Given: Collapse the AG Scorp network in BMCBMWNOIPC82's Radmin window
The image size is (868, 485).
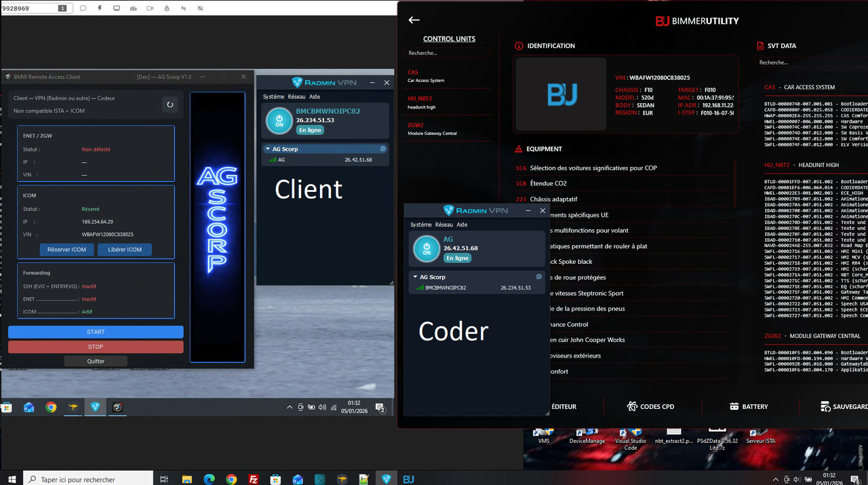Looking at the screenshot, I should pos(268,149).
